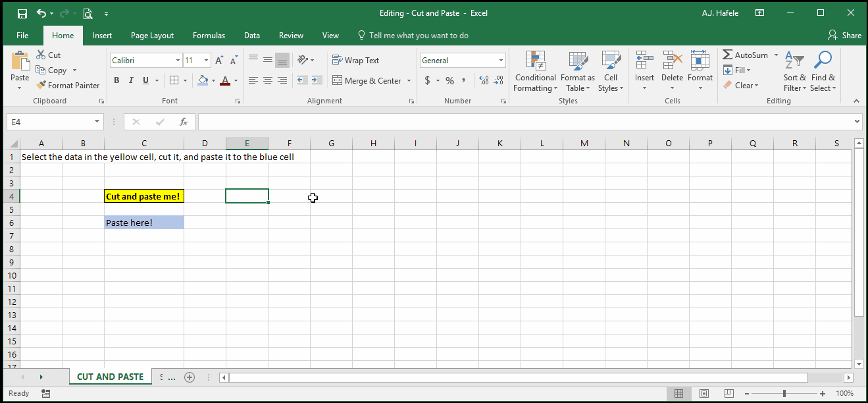Change the fill color swatch
This screenshot has height=403, width=868.
pyautogui.click(x=203, y=80)
